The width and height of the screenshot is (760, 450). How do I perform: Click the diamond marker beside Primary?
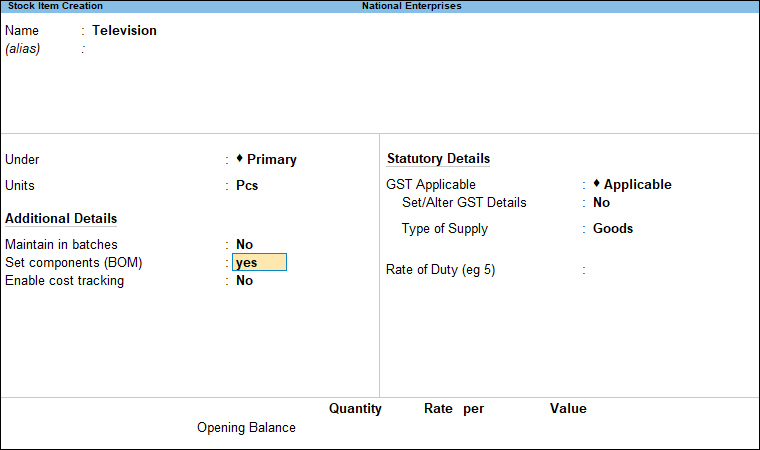(240, 158)
